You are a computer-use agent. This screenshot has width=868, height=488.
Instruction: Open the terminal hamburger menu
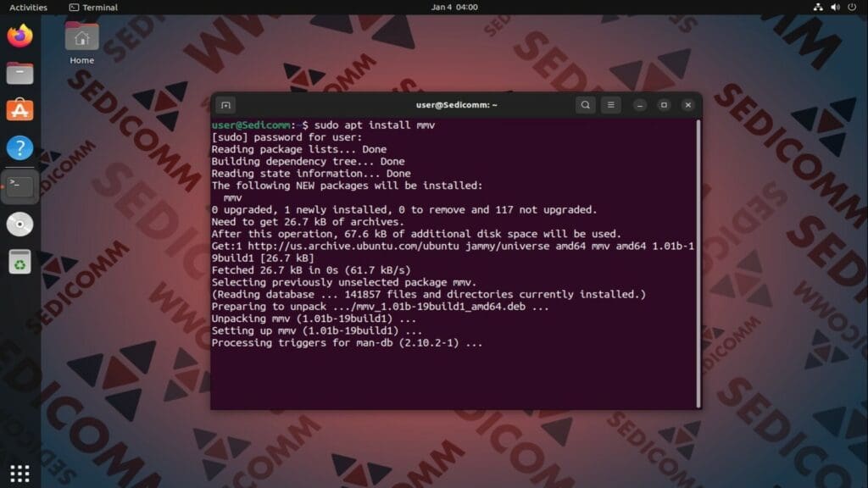pos(610,105)
